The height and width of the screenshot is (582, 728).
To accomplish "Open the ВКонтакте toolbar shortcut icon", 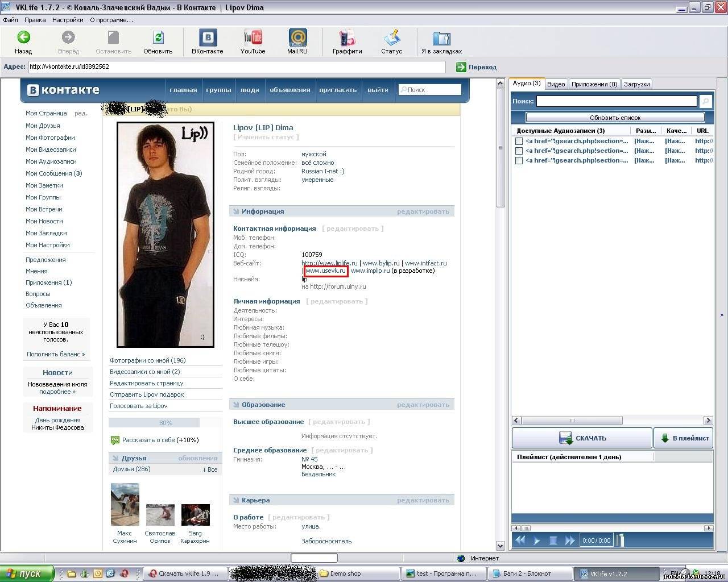I will tap(208, 38).
